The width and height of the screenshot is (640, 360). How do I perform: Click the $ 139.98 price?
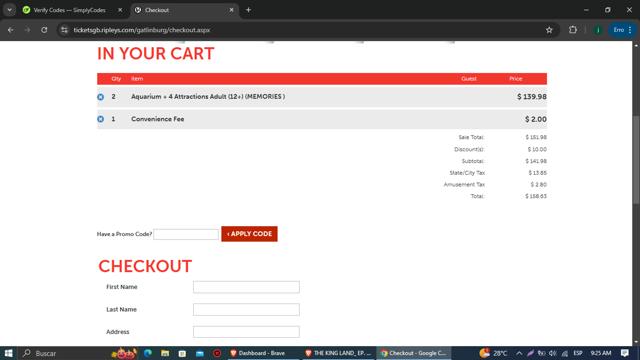tap(531, 97)
